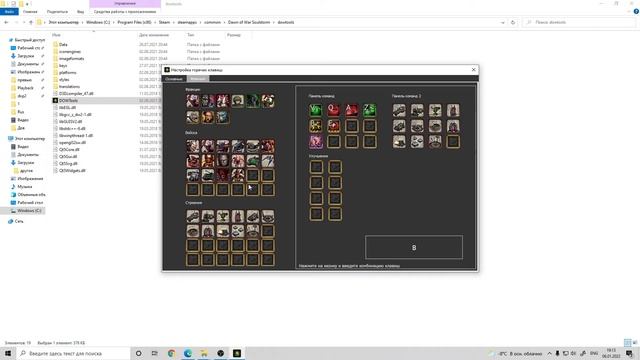The image size is (640, 360).
Task: Open the Средства работы с приложениями tab
Action: 125,12
